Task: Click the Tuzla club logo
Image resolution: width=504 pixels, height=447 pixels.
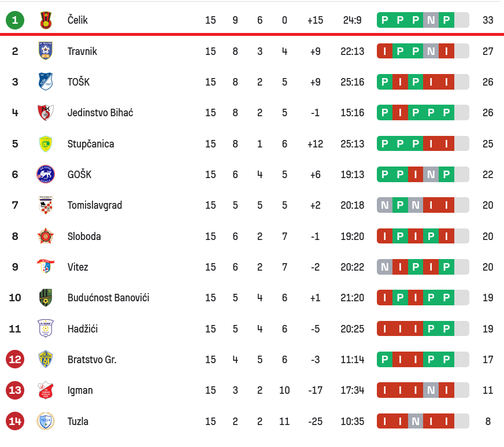Action: tap(46, 421)
